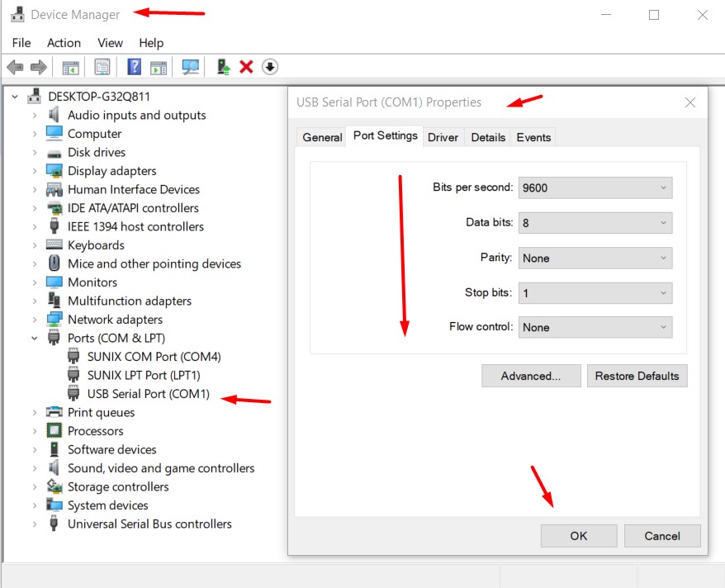Click the Network adapters icon

[x=54, y=319]
